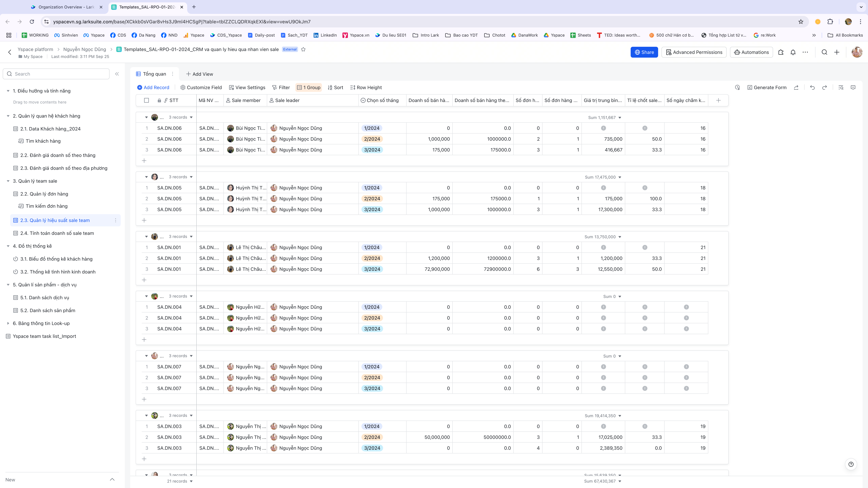Click the blue Share button
The width and height of the screenshot is (868, 488).
coord(644,52)
